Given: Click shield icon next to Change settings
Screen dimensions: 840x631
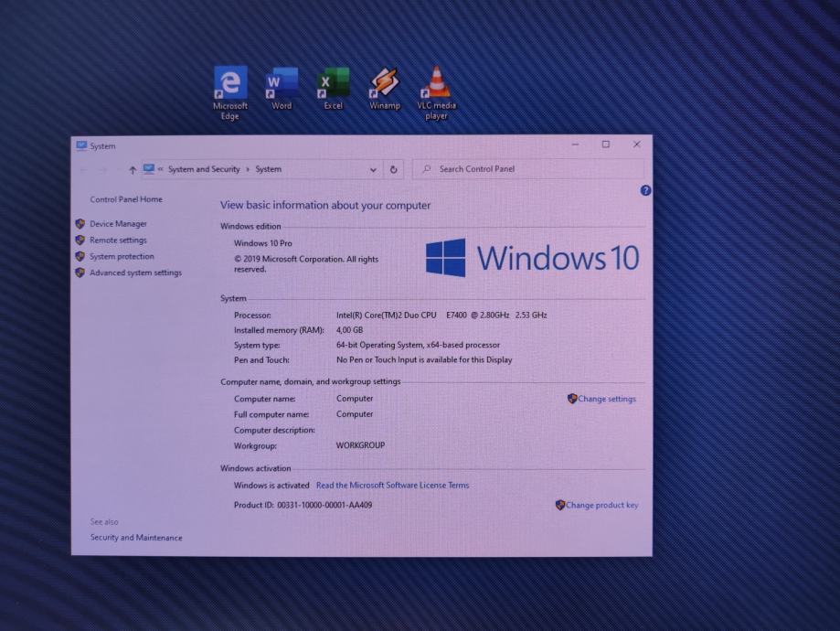Looking at the screenshot, I should pyautogui.click(x=571, y=399).
